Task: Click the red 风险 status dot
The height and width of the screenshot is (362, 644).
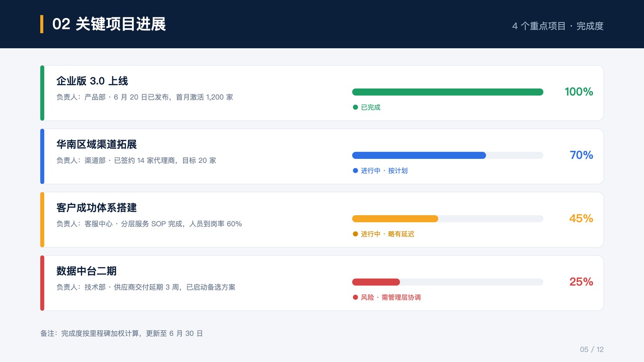Action: click(355, 297)
